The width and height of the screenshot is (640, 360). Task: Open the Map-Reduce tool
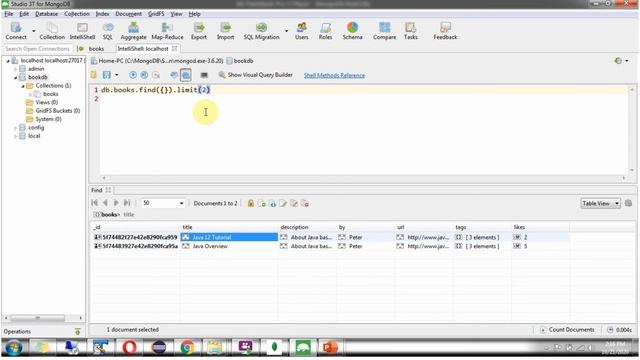[x=167, y=31]
